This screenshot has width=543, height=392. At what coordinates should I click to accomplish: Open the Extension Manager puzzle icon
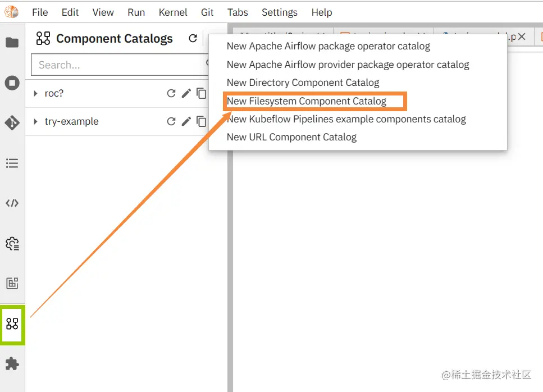pyautogui.click(x=12, y=364)
